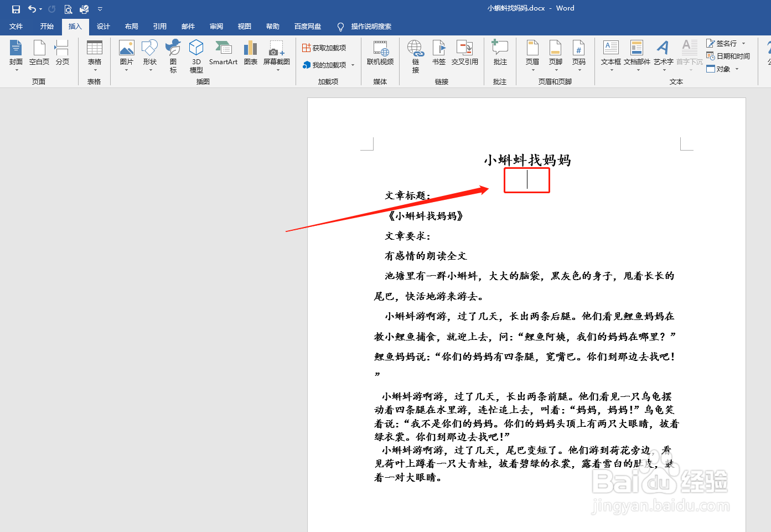Insert a blank page with 空白页

[x=39, y=53]
